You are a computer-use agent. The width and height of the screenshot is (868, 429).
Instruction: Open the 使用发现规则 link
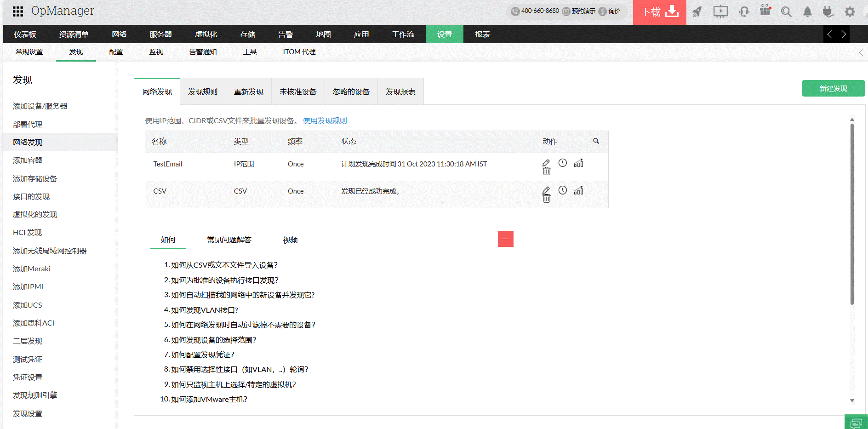coord(324,120)
